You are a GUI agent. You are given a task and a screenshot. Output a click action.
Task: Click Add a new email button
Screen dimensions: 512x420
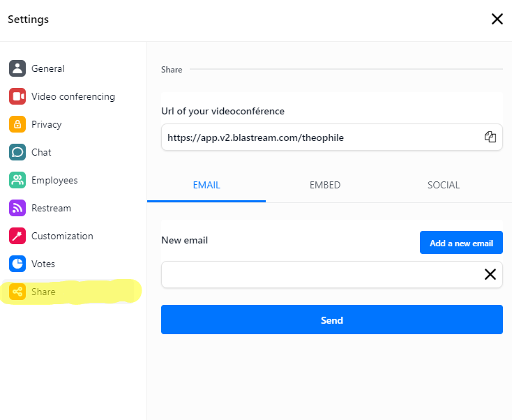click(x=461, y=243)
